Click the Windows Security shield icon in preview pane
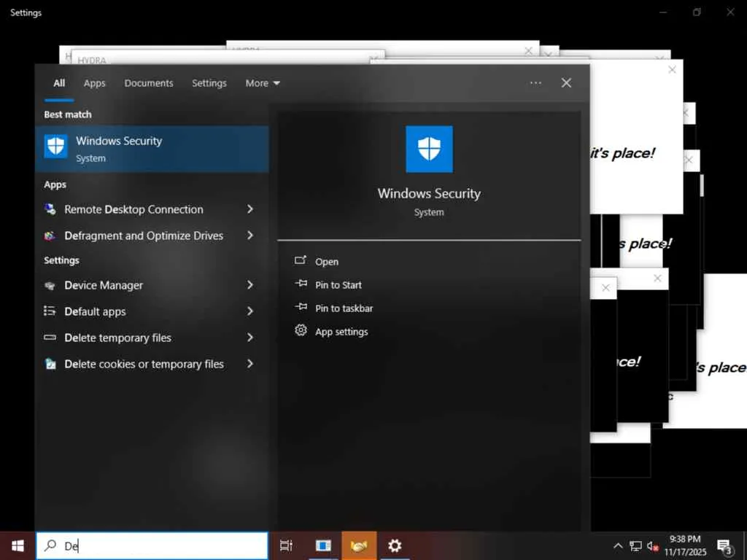The image size is (747, 560). pos(429,149)
